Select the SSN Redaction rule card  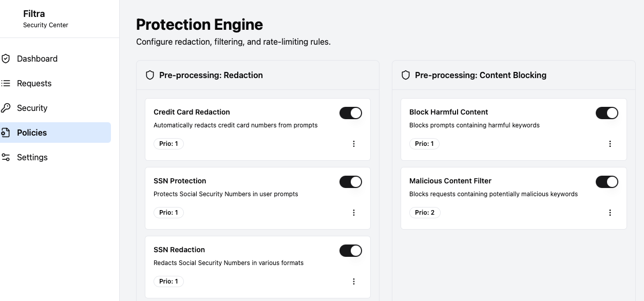pyautogui.click(x=258, y=267)
